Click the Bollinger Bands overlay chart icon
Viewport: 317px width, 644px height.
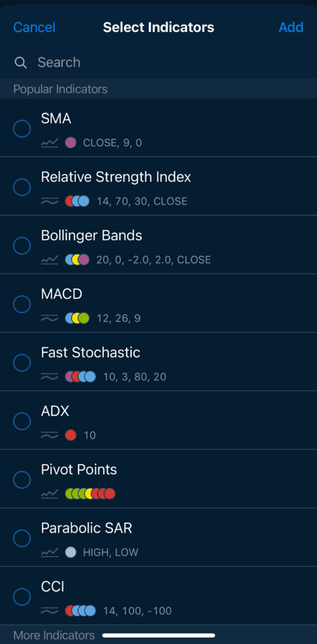pos(49,260)
